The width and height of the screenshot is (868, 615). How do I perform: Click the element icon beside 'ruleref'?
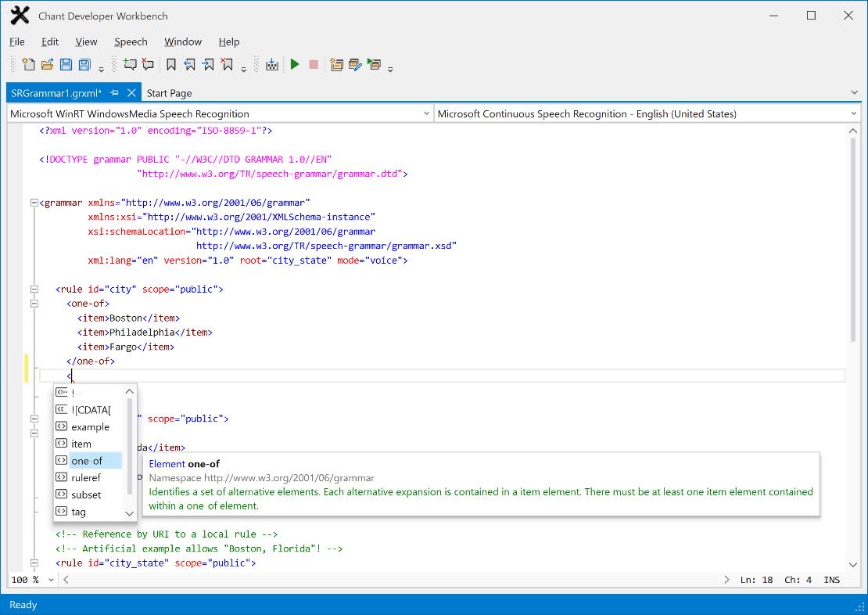click(62, 477)
